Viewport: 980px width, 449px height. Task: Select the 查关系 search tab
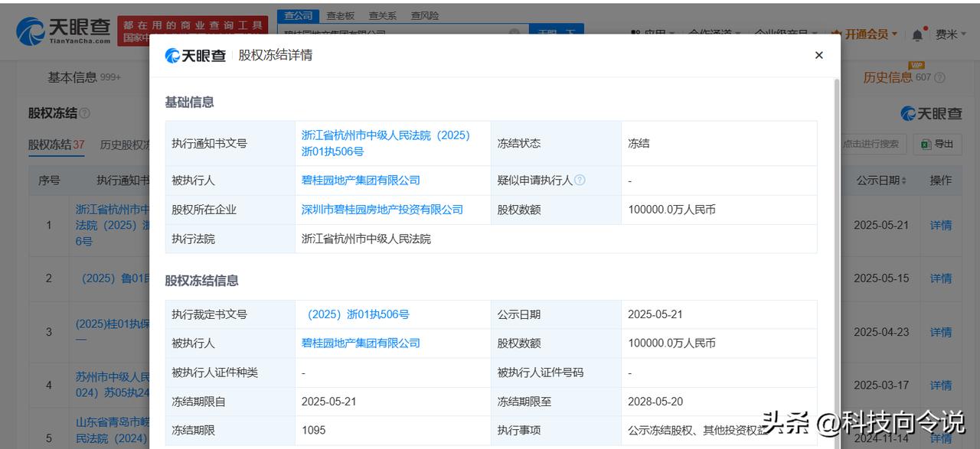(x=382, y=15)
